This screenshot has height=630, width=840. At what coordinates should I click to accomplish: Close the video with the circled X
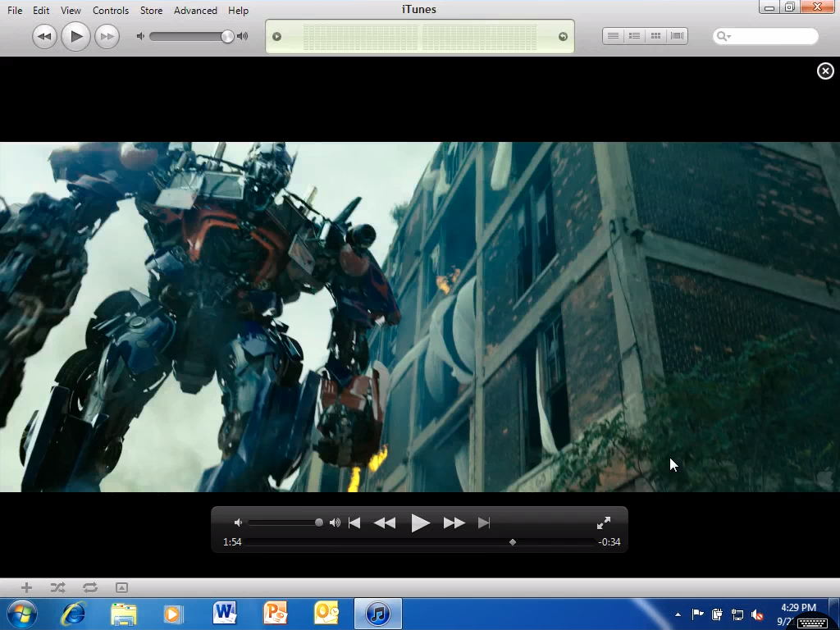pos(825,71)
